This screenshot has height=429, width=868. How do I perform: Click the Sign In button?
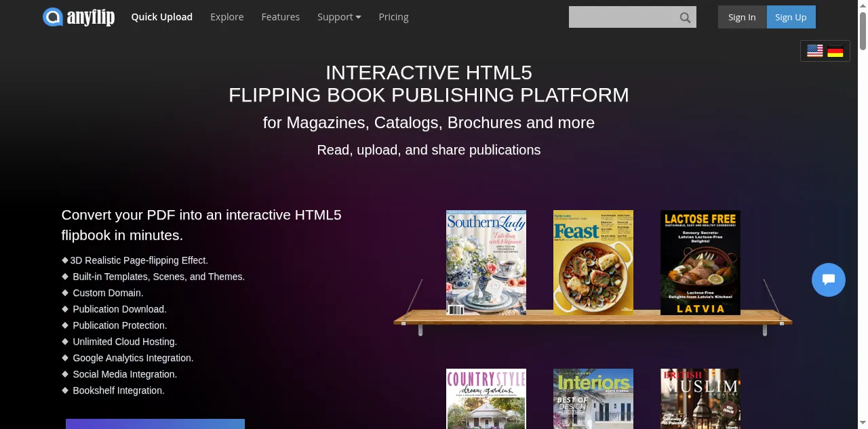tap(742, 17)
